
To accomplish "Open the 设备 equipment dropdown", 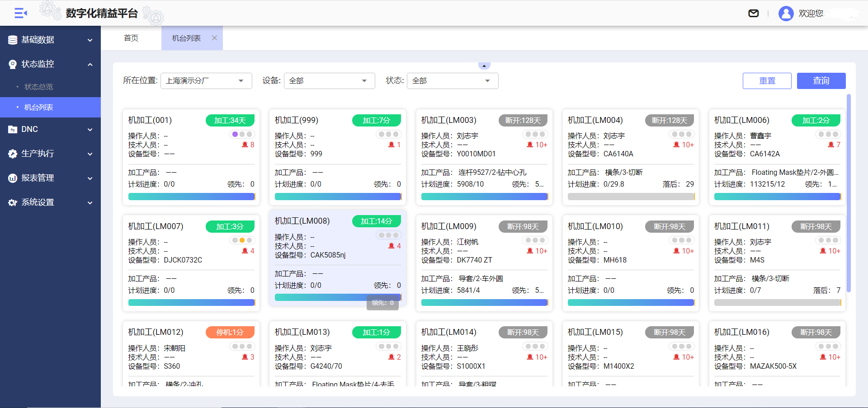I will (x=329, y=81).
